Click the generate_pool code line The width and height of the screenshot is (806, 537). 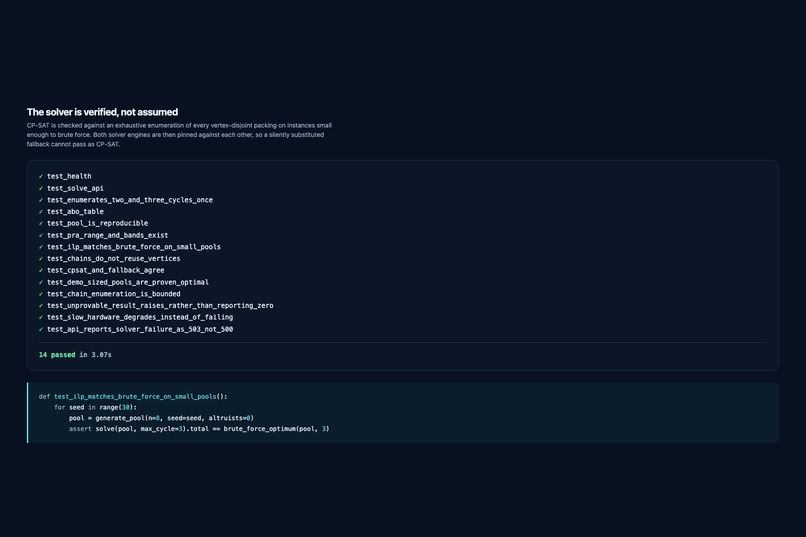click(161, 418)
